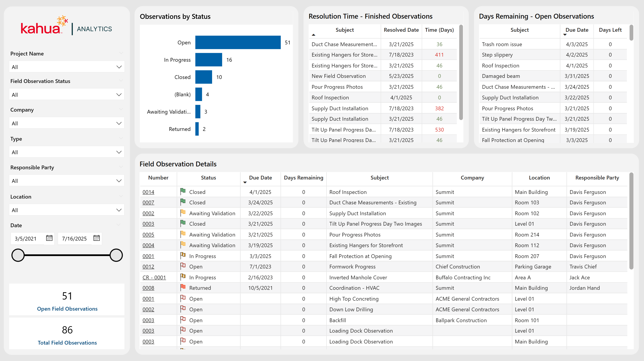The image size is (644, 361).
Task: Open the CR - 0001 observation link
Action: 154,278
